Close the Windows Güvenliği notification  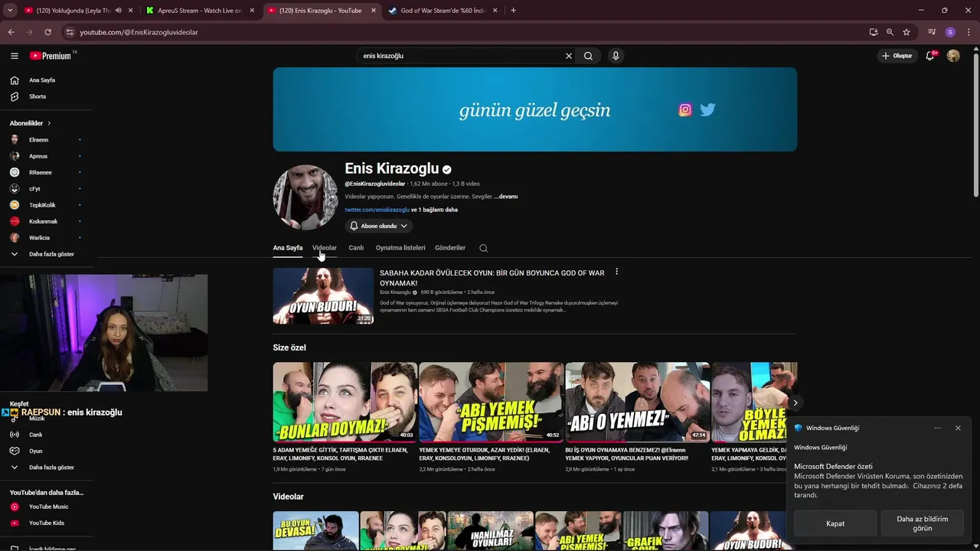958,428
